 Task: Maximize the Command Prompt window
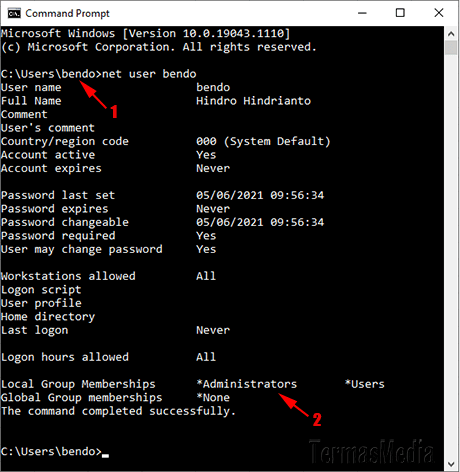tap(400, 13)
